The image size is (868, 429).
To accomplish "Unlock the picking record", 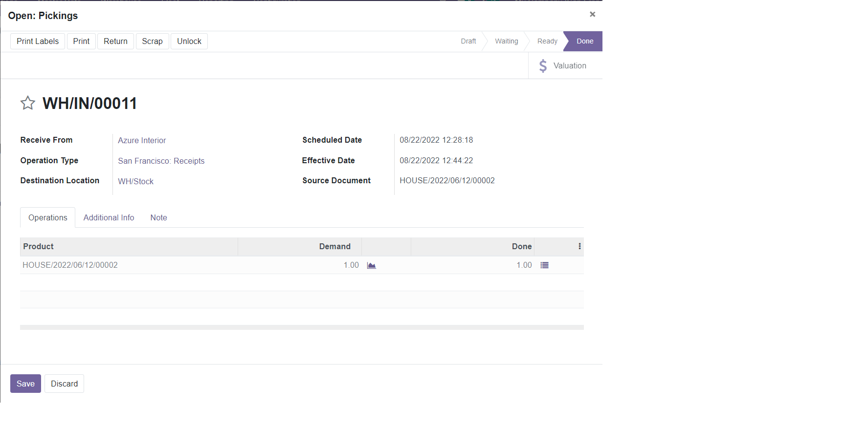I will click(x=189, y=42).
